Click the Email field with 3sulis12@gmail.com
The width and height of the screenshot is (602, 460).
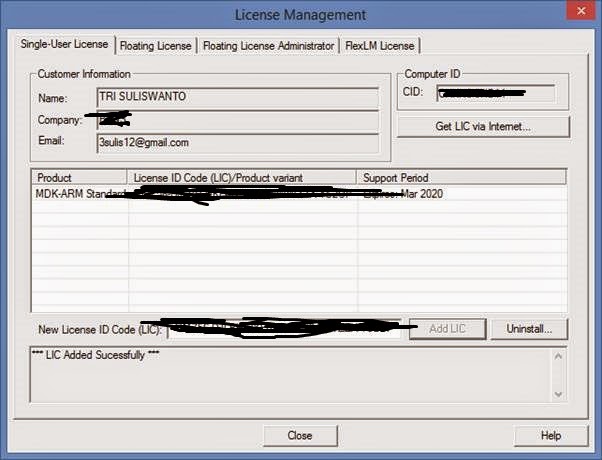(x=238, y=143)
